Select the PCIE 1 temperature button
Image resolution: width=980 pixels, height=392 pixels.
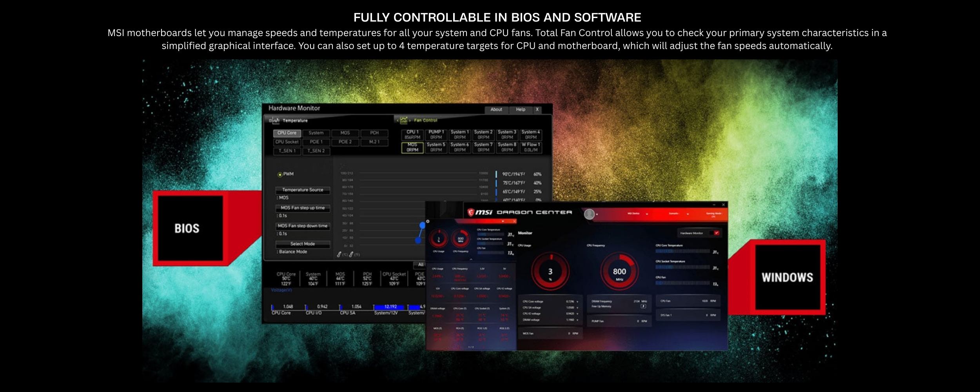(316, 142)
